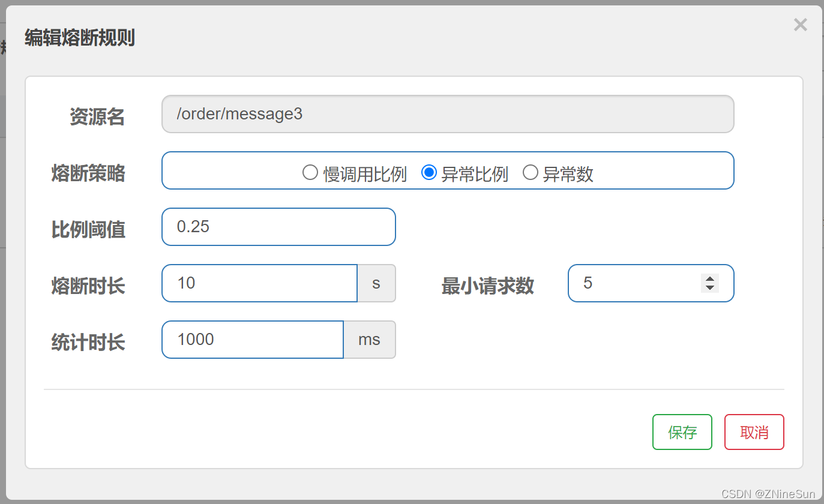Increase 最小请求数 with the up arrow

pyautogui.click(x=710, y=279)
